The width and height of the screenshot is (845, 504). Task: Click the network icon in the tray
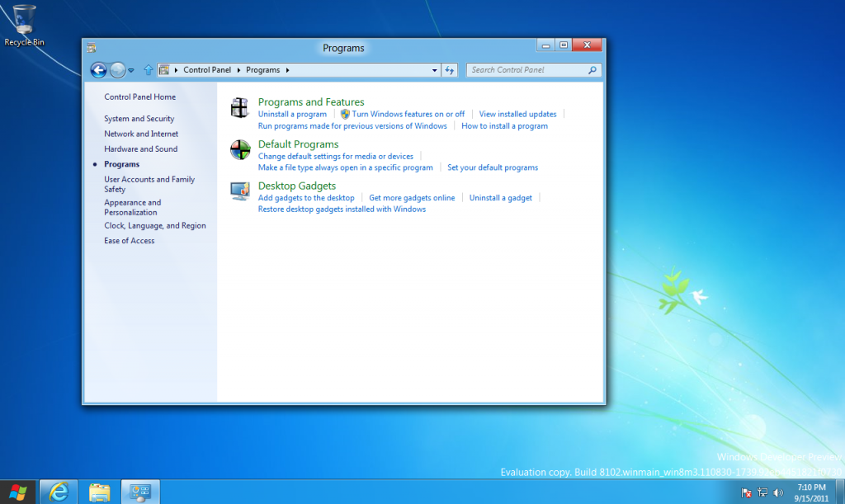(x=762, y=492)
